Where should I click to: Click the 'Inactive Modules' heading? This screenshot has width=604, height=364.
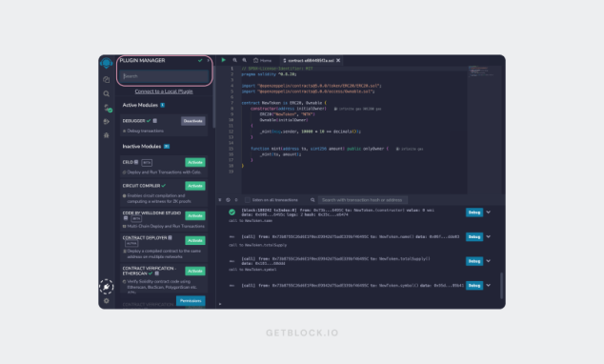coord(142,147)
